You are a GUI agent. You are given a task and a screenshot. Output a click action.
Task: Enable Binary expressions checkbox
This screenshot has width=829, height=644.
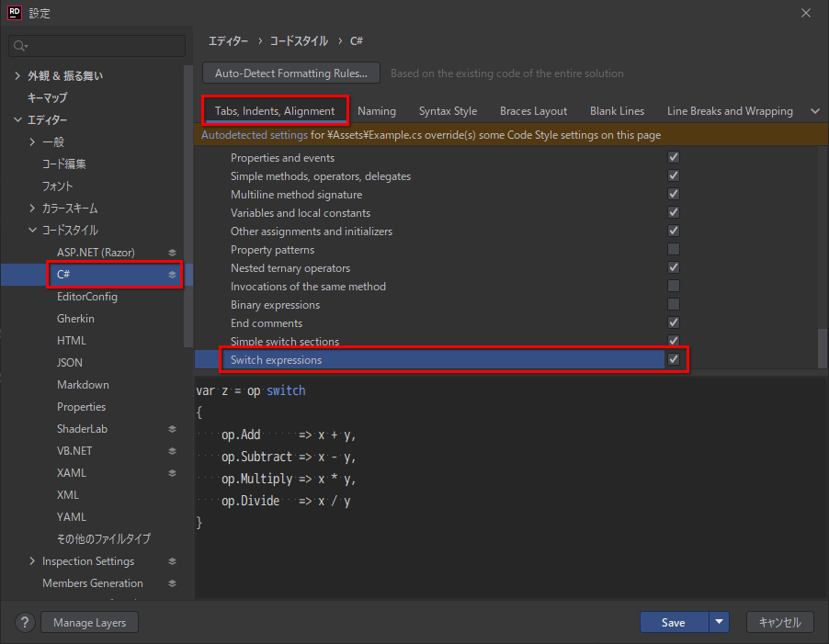pos(674,304)
